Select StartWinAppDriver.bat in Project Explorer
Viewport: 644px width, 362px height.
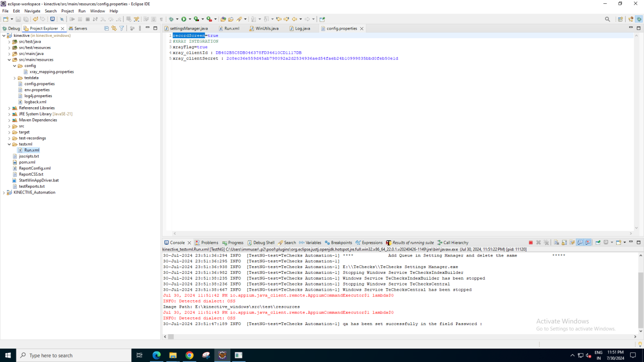[39, 181]
